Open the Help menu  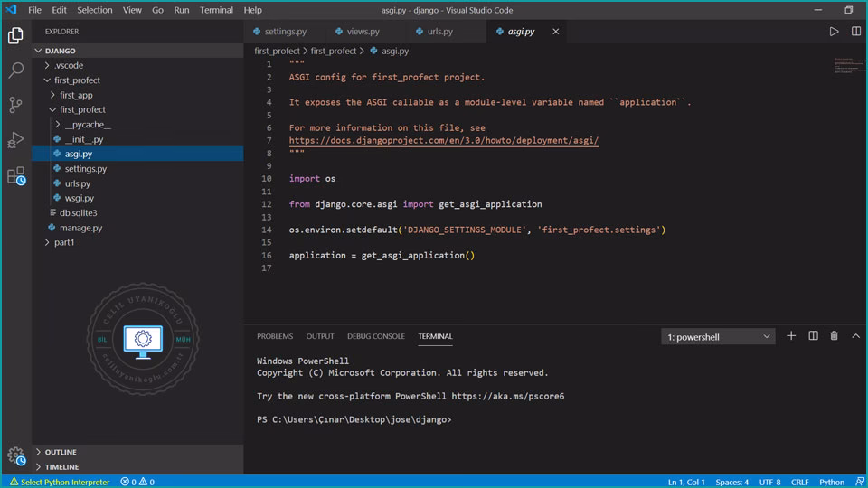point(252,10)
